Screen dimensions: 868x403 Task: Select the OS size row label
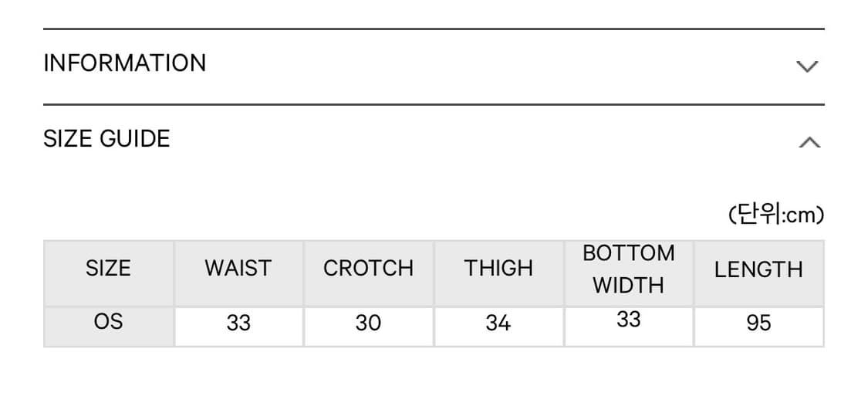click(108, 321)
